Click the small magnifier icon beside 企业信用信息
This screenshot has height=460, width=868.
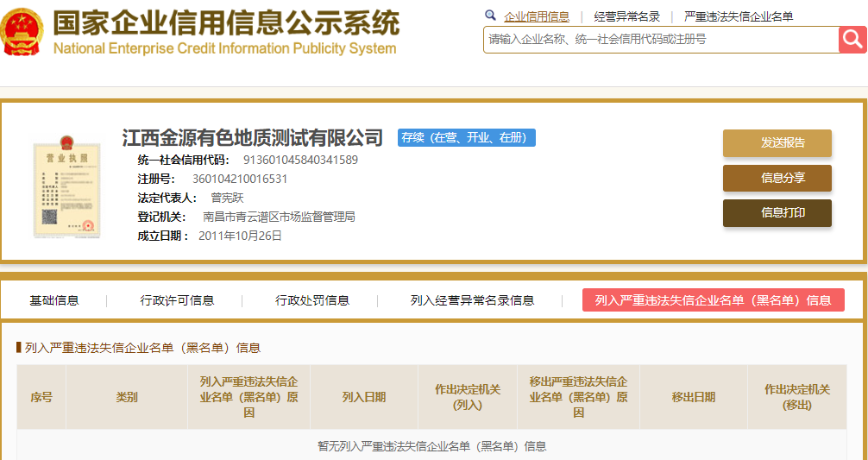click(490, 16)
